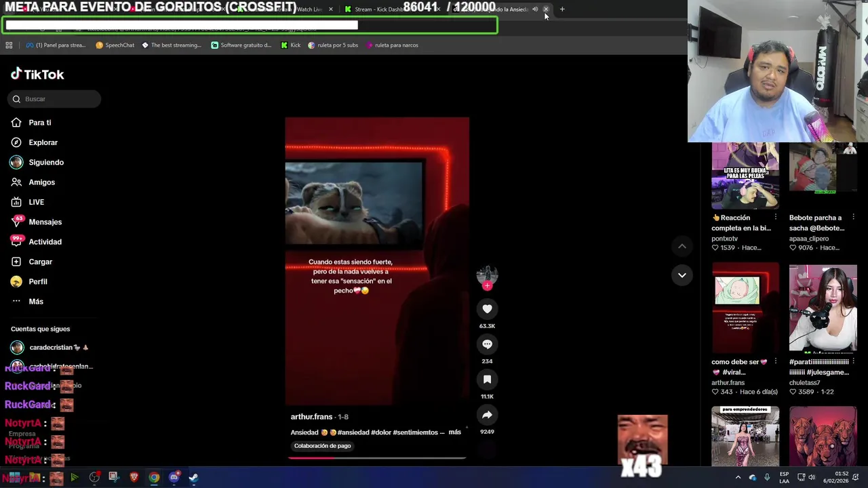The height and width of the screenshot is (488, 868).
Task: Go to next video with down chevron
Action: click(x=682, y=275)
